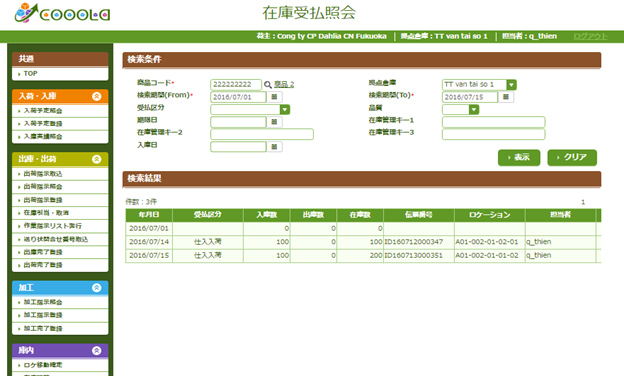Open calendar for 検索期間(From)
This screenshot has width=624, height=376.
click(274, 97)
